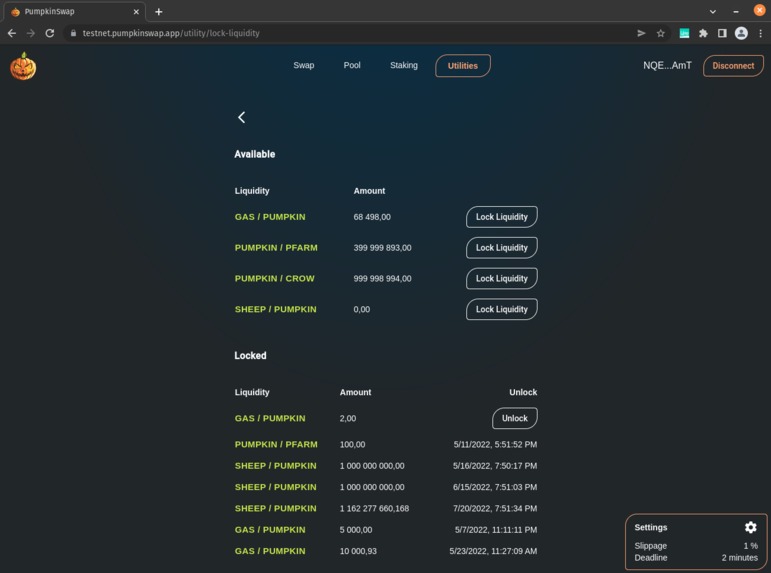Unlock the GAS / PUMPKIN 2,00 position

[514, 418]
